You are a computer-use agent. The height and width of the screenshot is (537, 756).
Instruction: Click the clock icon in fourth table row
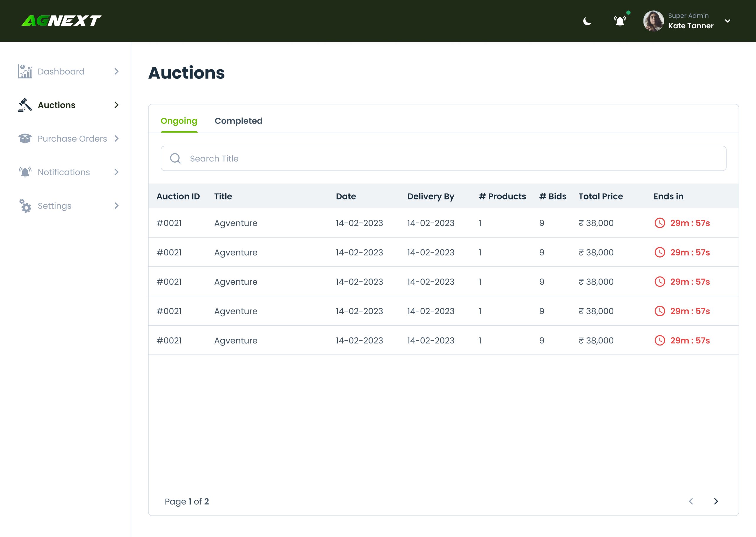click(660, 311)
